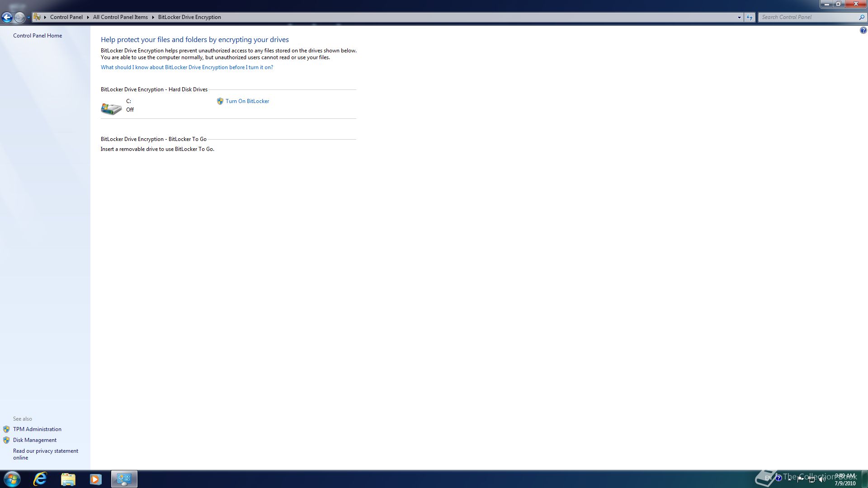Expand arrow after Control Panel breadcrumb
This screenshot has width=868, height=488.
(x=88, y=17)
